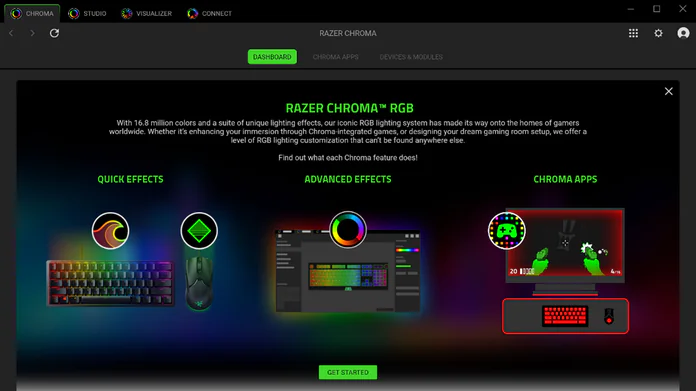The image size is (696, 391).
Task: Open the Visualizer module tab
Action: coord(147,13)
